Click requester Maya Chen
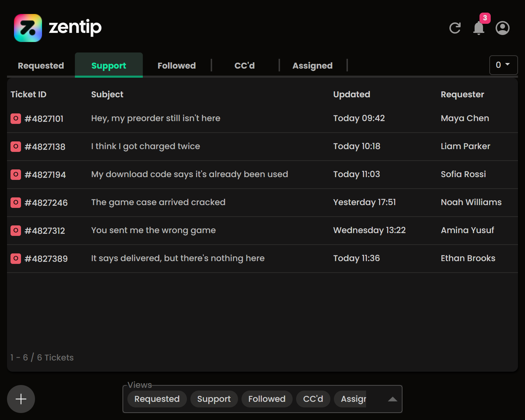The image size is (525, 420). [x=465, y=118]
